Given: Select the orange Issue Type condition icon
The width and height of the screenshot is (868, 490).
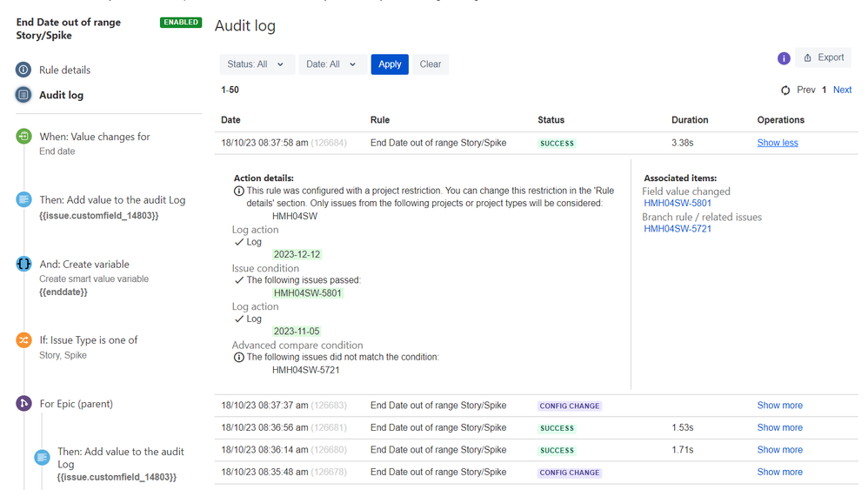Looking at the screenshot, I should [x=23, y=340].
